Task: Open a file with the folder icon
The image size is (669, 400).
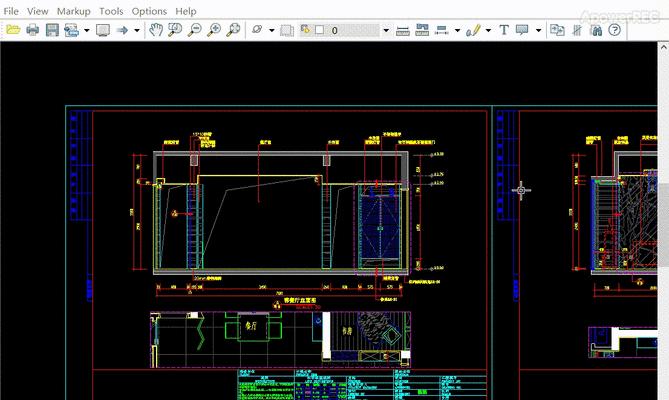Action: pos(13,30)
